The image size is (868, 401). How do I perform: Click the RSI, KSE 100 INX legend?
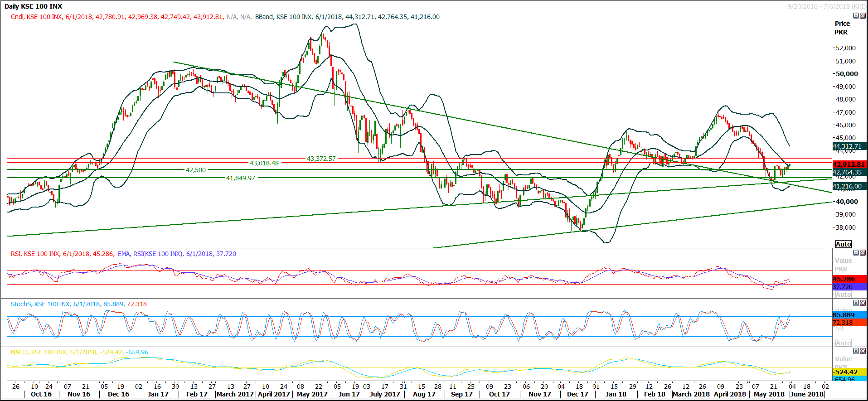[x=62, y=254]
